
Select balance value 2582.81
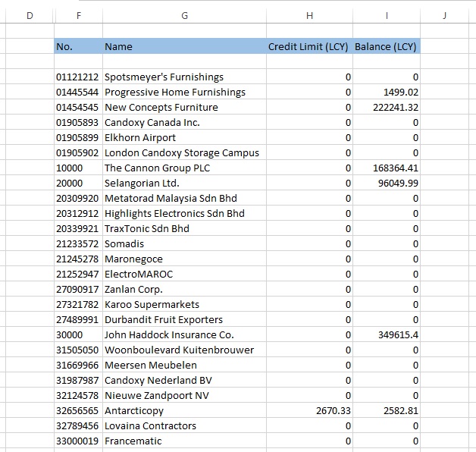[x=387, y=411]
